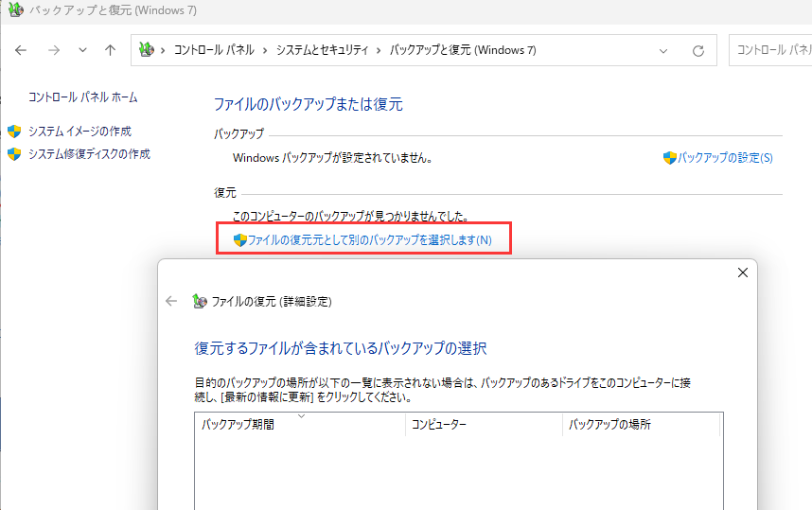812x510 pixels.
Task: Click the shield icon beside the ファイルの復元元 link
Action: pos(239,240)
